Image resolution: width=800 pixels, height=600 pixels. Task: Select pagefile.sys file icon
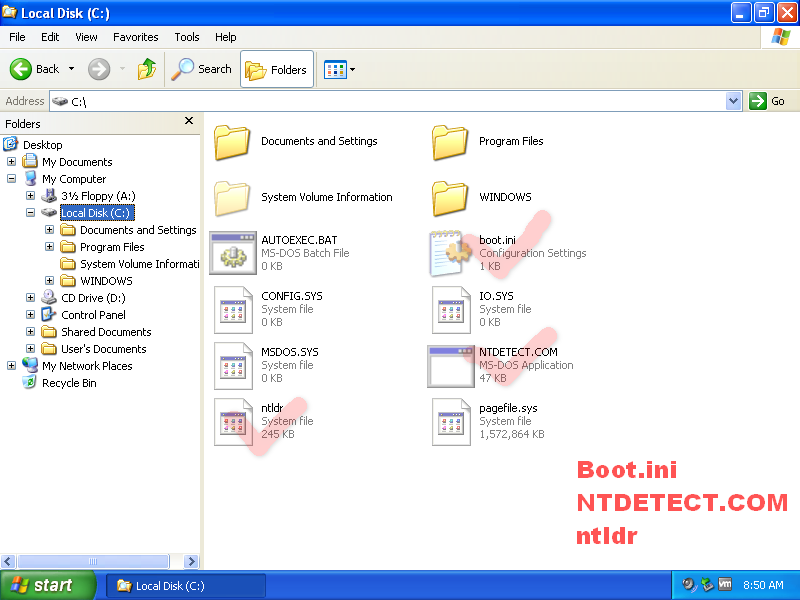[x=451, y=422]
